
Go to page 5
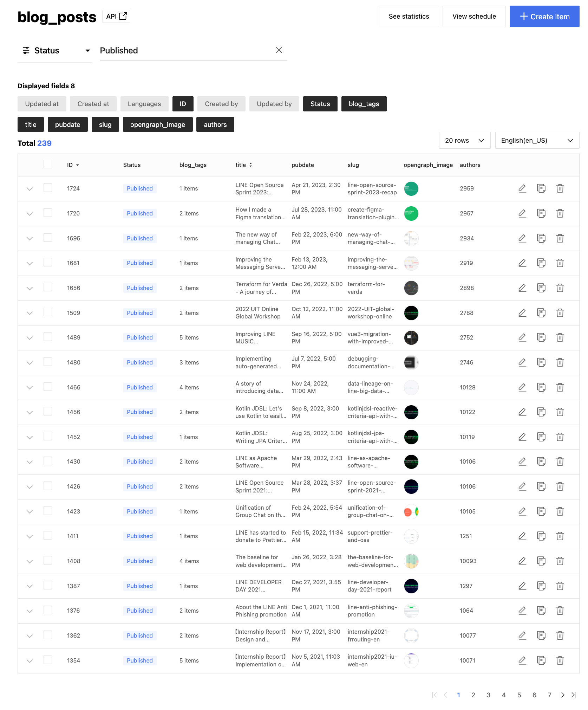pyautogui.click(x=519, y=695)
